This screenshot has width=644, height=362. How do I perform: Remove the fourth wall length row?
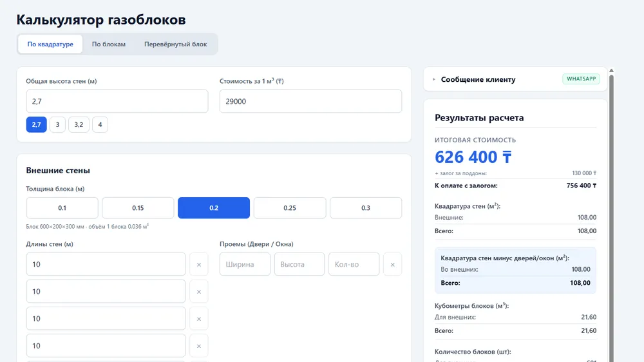point(199,345)
